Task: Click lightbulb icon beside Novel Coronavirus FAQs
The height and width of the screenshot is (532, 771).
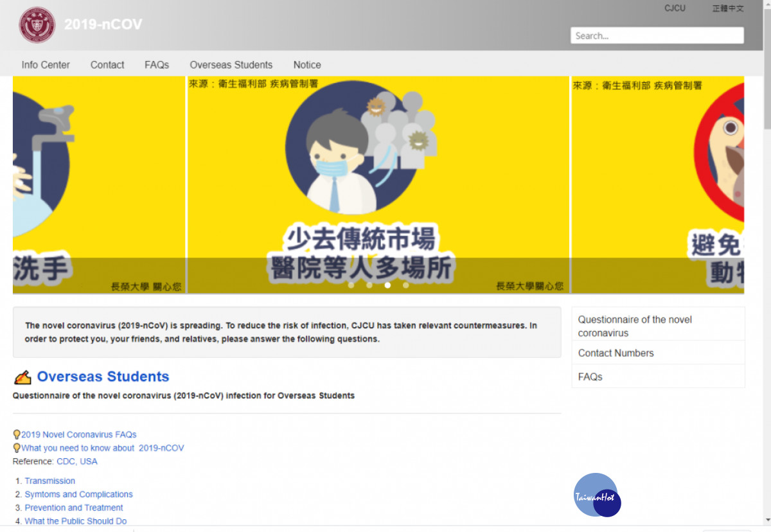Action: 17,434
